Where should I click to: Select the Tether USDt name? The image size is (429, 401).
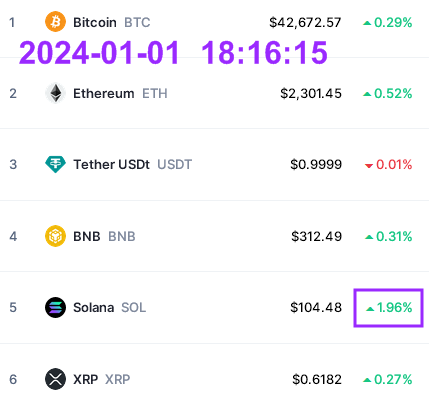coord(111,165)
